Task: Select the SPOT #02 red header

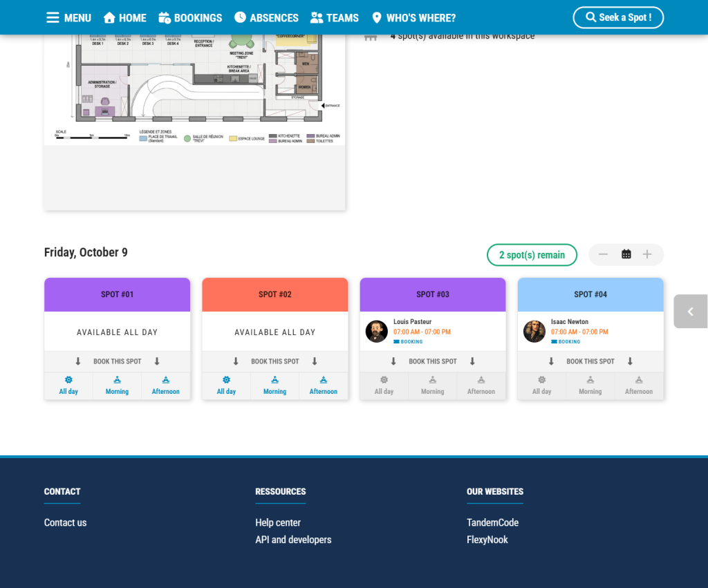Action: (x=275, y=294)
